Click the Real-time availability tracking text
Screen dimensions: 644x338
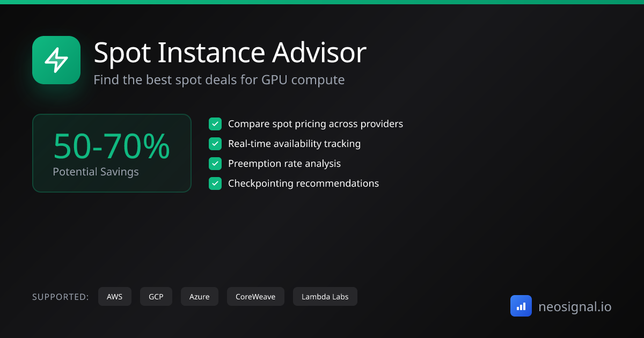(294, 144)
